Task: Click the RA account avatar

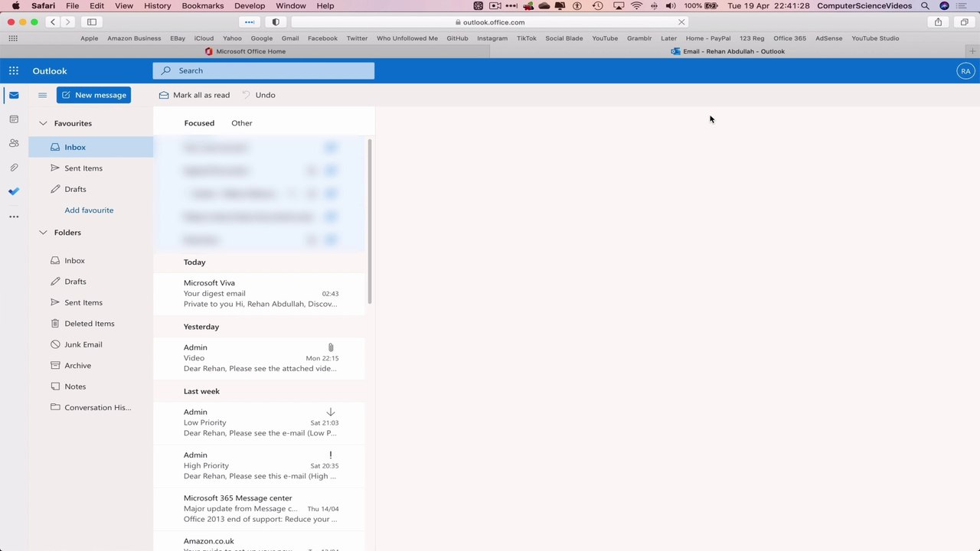Action: 965,70
